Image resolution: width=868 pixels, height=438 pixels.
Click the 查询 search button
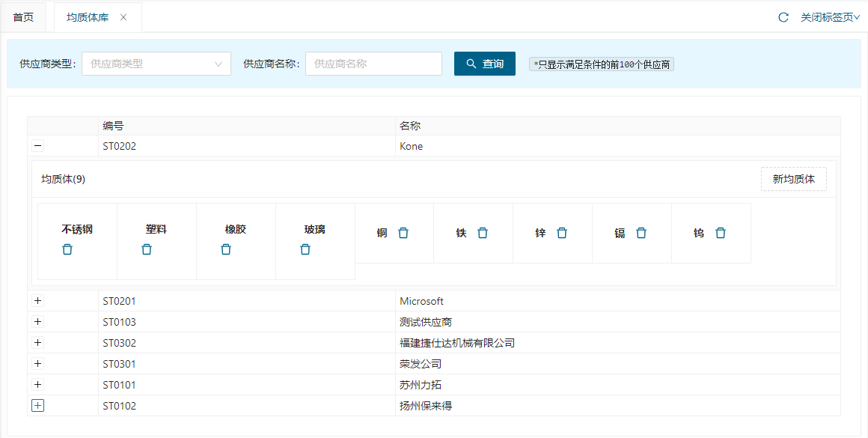(x=484, y=64)
